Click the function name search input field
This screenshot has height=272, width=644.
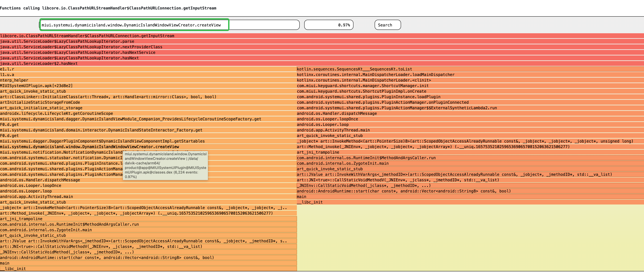coord(169,25)
